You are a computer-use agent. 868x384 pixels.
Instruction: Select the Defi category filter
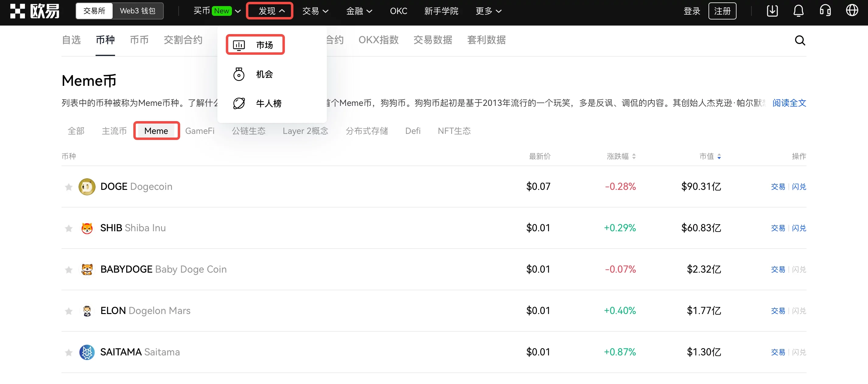(413, 131)
